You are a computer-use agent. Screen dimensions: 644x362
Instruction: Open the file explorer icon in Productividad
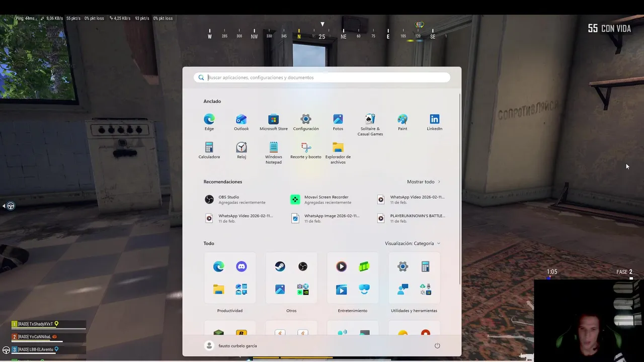click(218, 289)
